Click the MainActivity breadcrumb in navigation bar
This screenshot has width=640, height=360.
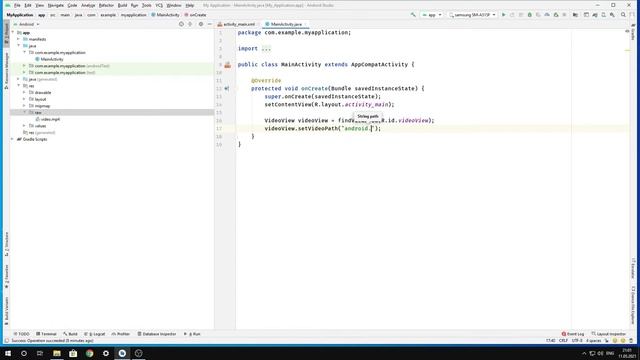(x=165, y=15)
